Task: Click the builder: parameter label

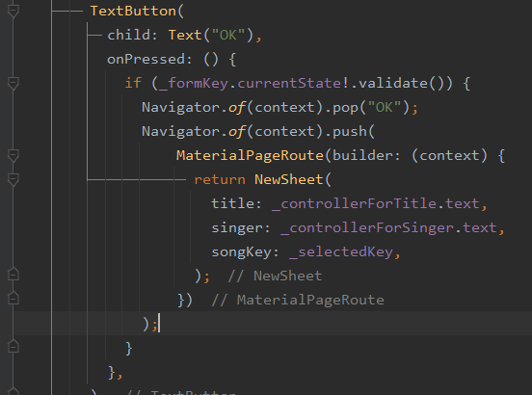Action: tap(367, 156)
